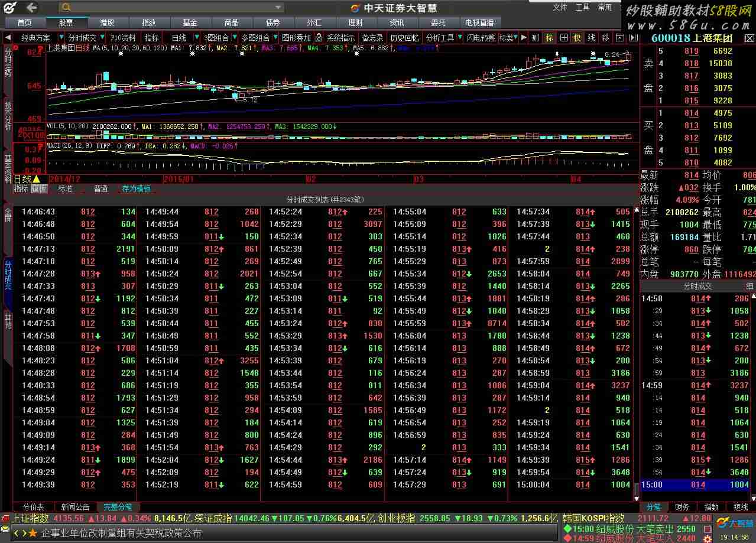Click the 细 detail button beside 分时成交

(x=749, y=286)
